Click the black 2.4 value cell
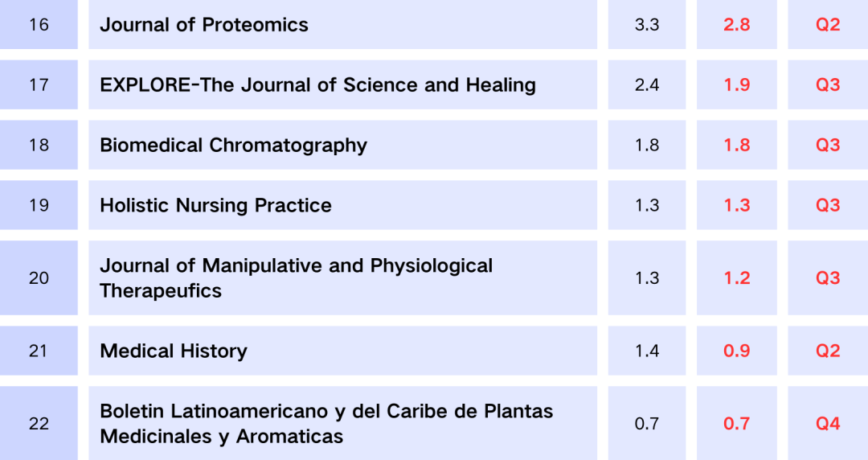Viewport: 868px width, 460px height. click(646, 84)
